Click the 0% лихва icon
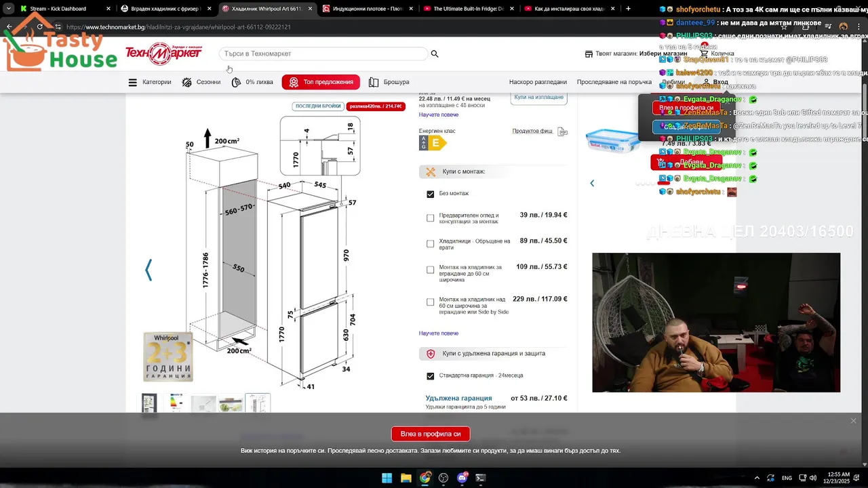 click(x=236, y=82)
